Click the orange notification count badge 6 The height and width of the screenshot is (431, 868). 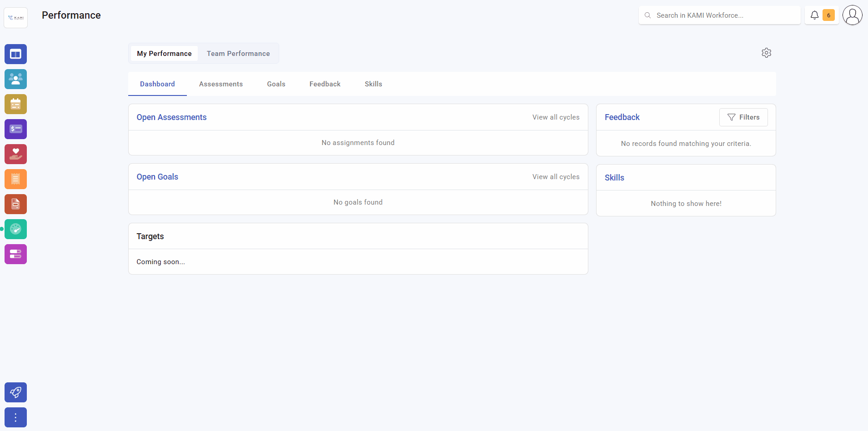click(828, 15)
